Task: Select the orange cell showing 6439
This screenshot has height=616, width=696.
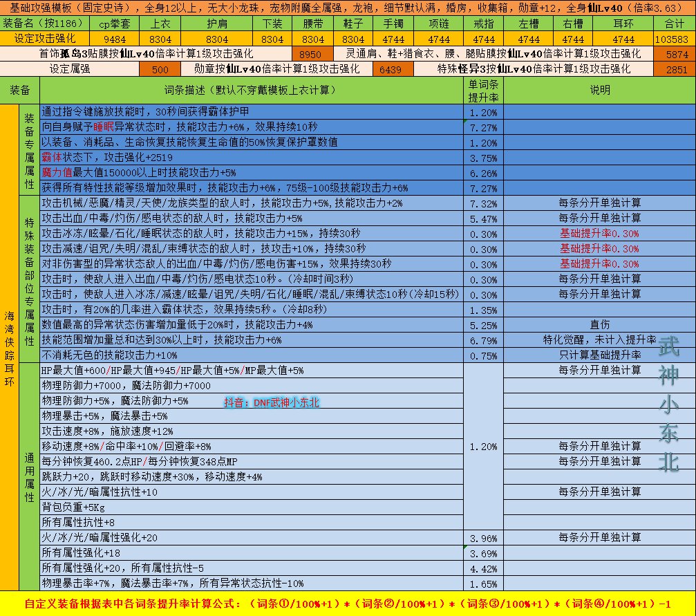Action: [393, 69]
